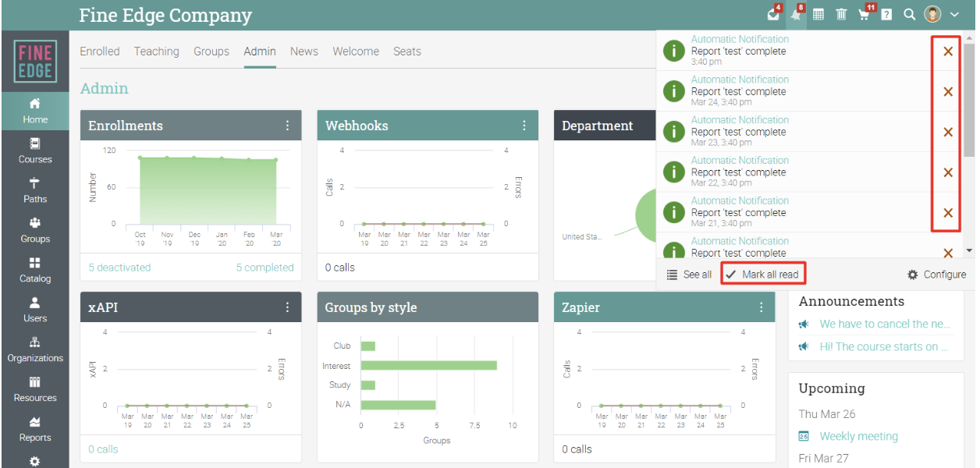Click the info icon of Mar 22 notification

673,172
